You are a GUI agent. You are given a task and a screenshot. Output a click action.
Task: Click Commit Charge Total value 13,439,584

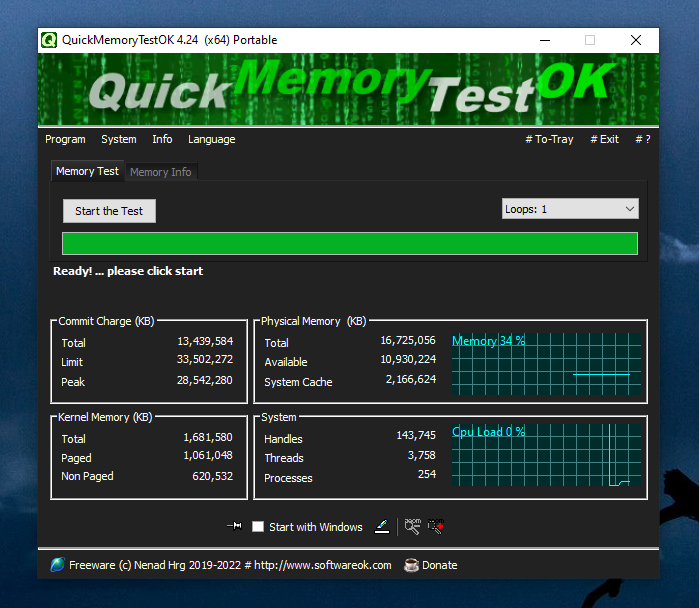205,341
